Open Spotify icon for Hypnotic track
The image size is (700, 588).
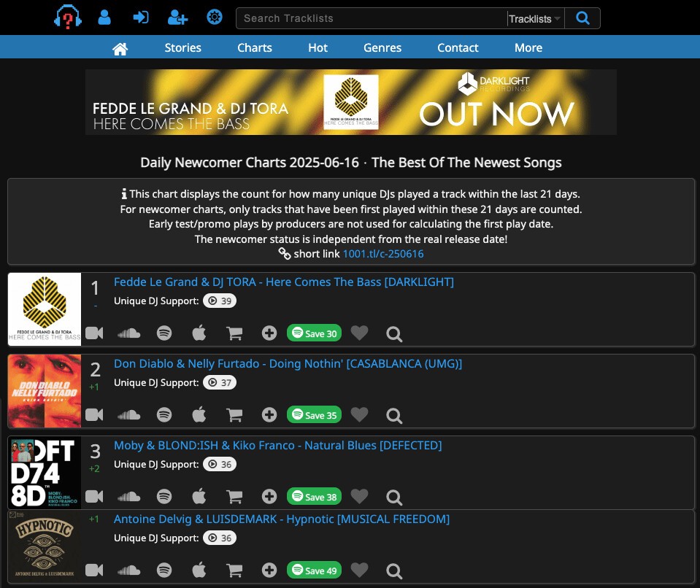164,570
